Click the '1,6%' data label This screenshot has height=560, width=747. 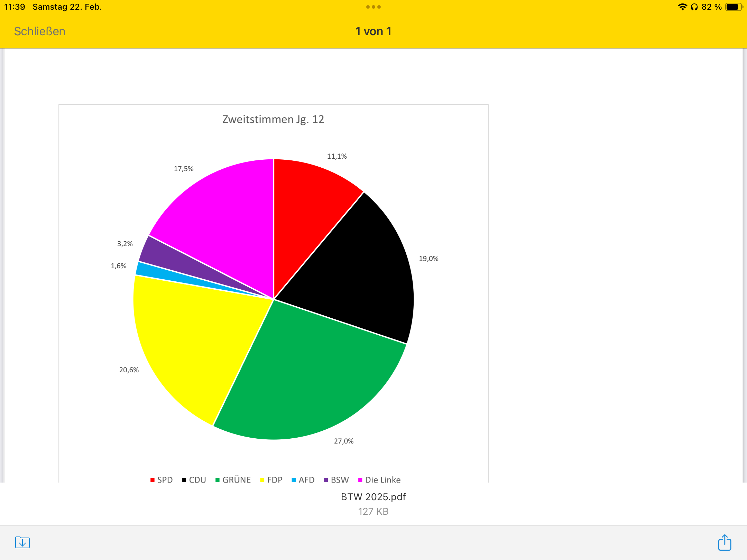pyautogui.click(x=119, y=266)
